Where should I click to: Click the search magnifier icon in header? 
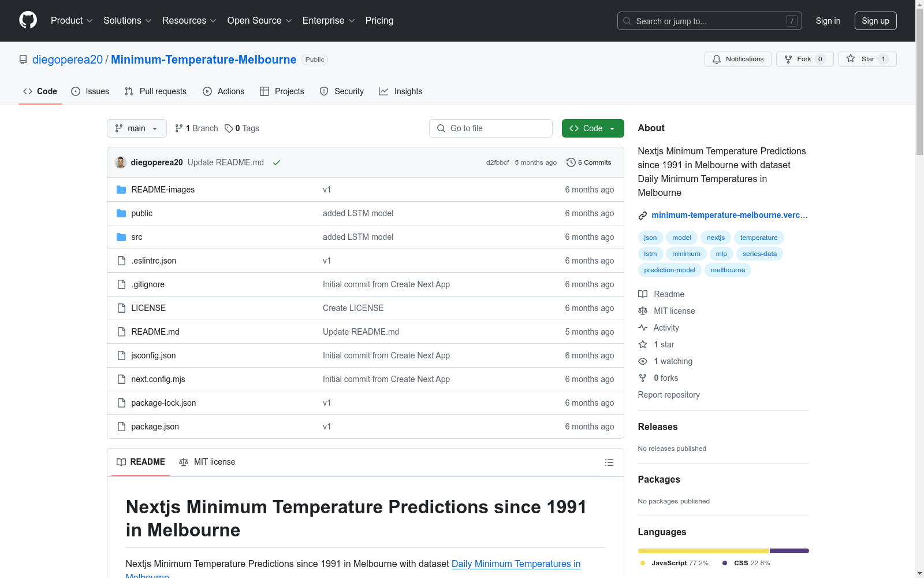point(627,21)
